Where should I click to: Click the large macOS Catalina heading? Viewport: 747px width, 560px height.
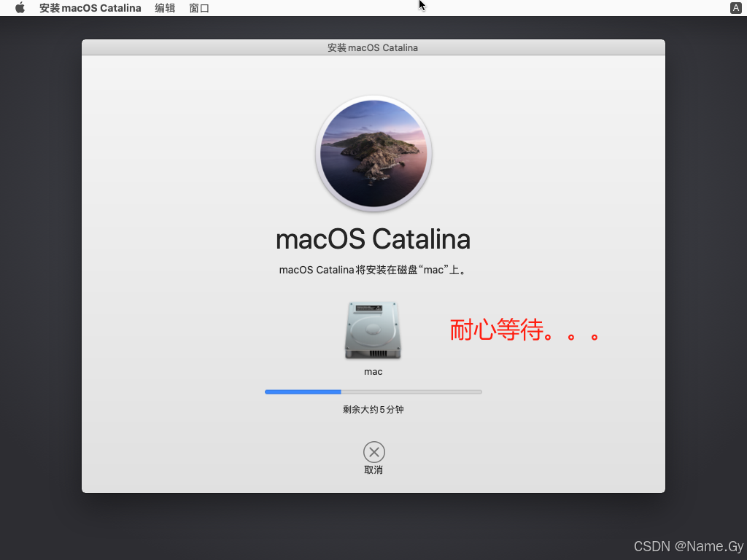pos(373,239)
